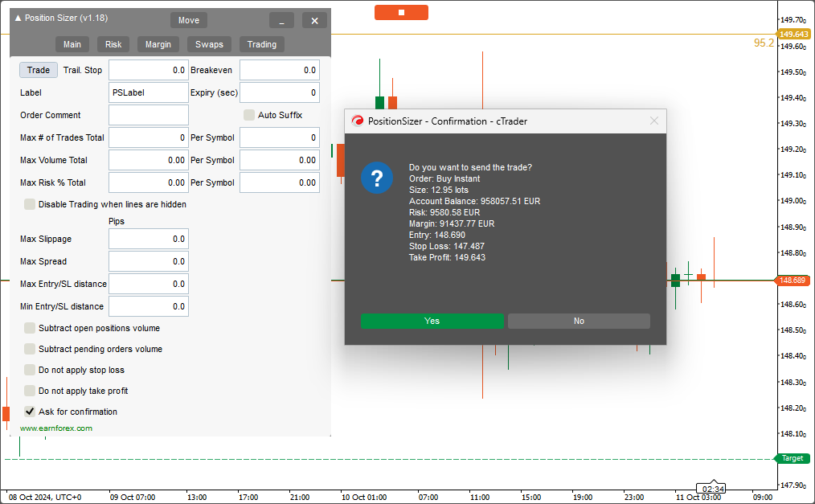Click the orange stop button above the chart
This screenshot has height=504, width=815.
click(x=401, y=12)
